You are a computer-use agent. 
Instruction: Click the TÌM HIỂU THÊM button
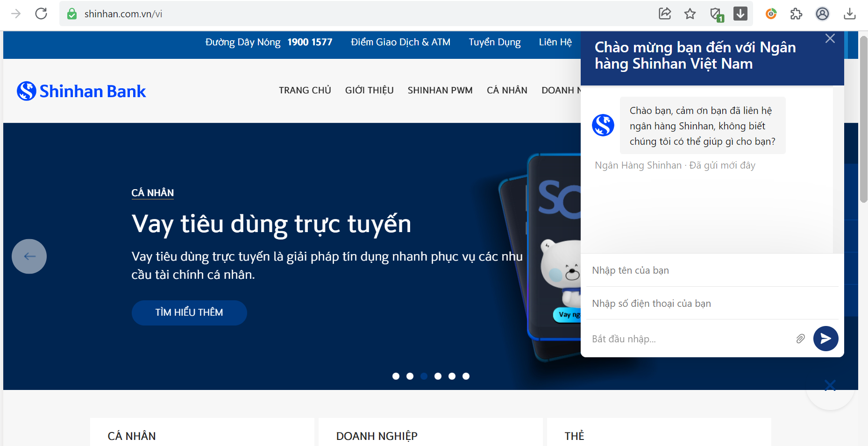coord(189,312)
